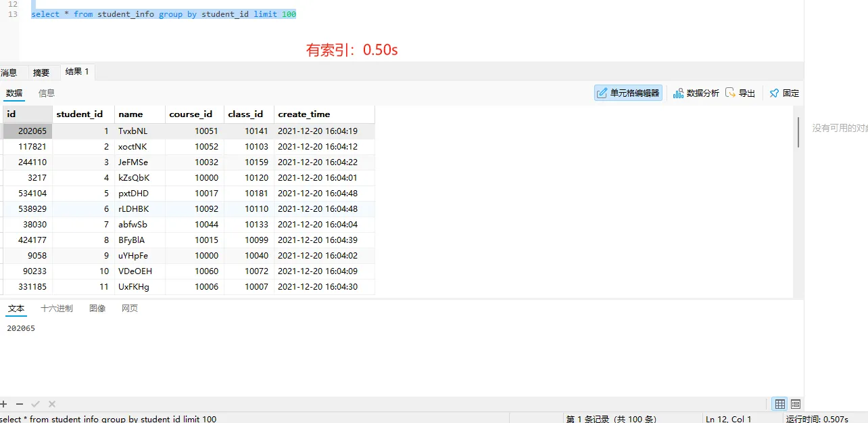Select the cell containing name xoctNK
The width and height of the screenshot is (868, 423).
pyautogui.click(x=132, y=147)
